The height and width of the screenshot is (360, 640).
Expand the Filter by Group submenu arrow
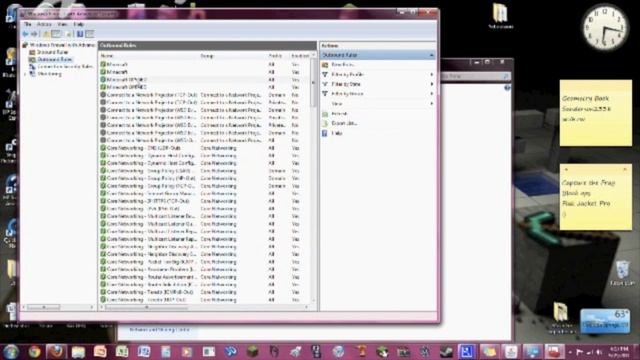coord(431,94)
